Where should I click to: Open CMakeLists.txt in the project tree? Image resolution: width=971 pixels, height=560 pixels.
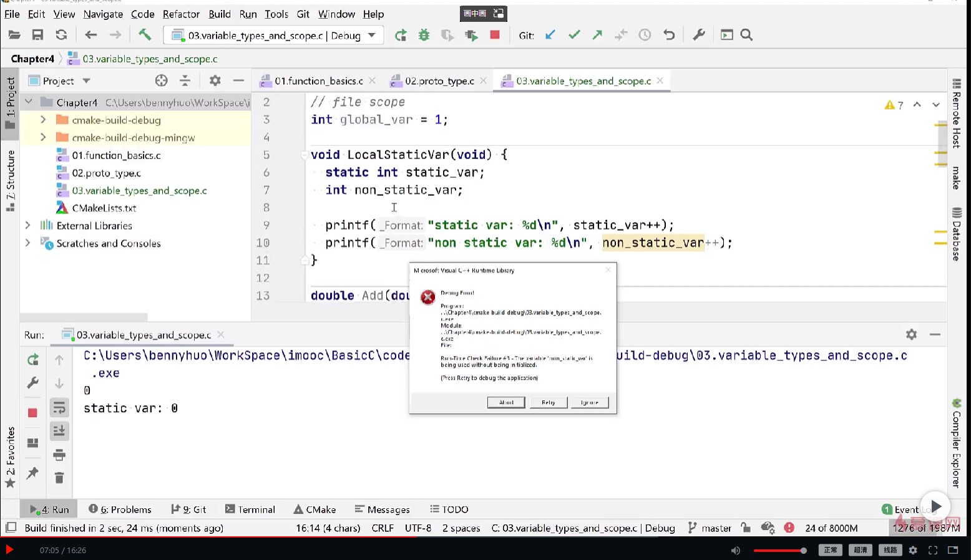click(x=104, y=208)
